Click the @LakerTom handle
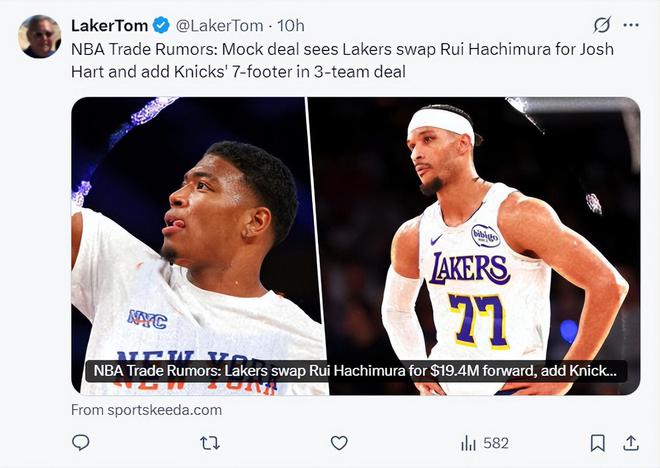 coord(220,25)
